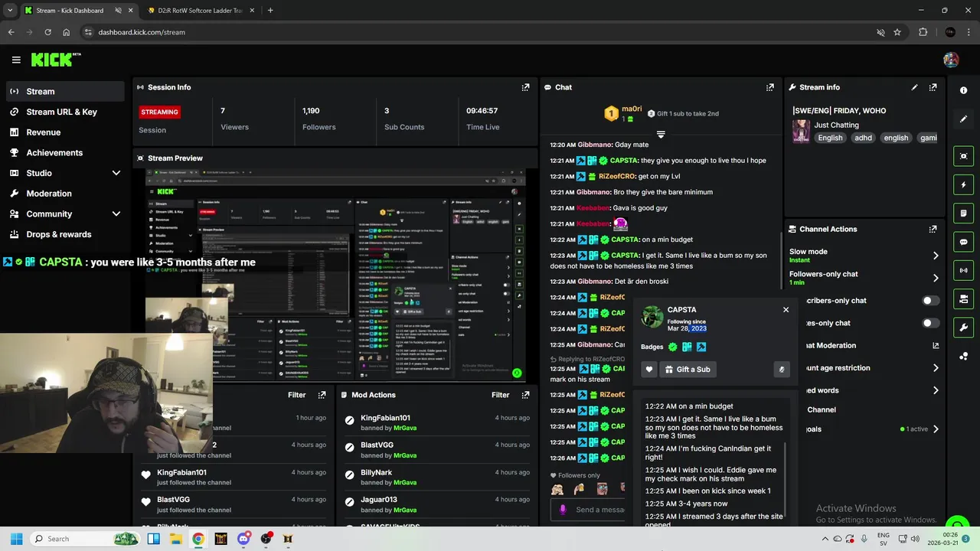Click KingFabian101 in Mod Actions list
The image size is (980, 551).
point(385,418)
